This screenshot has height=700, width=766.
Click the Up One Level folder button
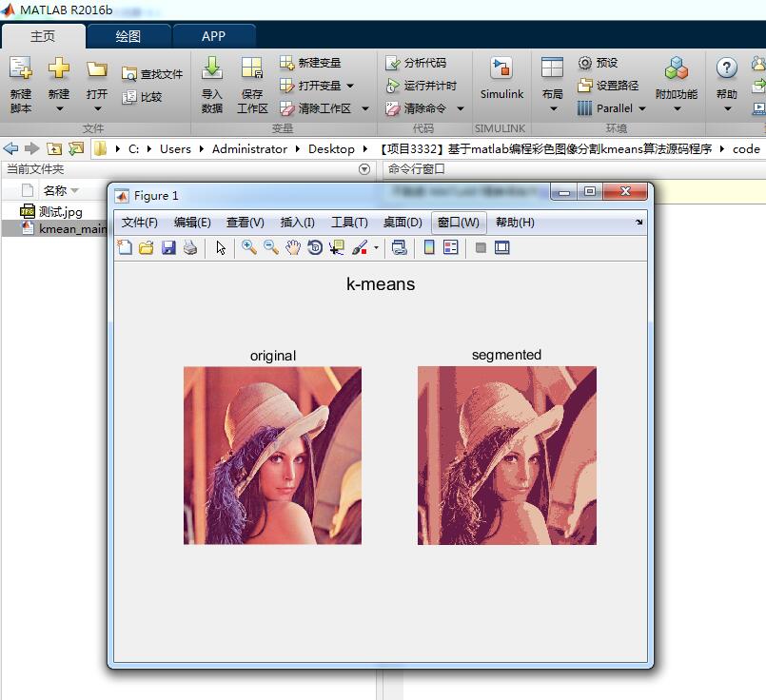click(54, 148)
